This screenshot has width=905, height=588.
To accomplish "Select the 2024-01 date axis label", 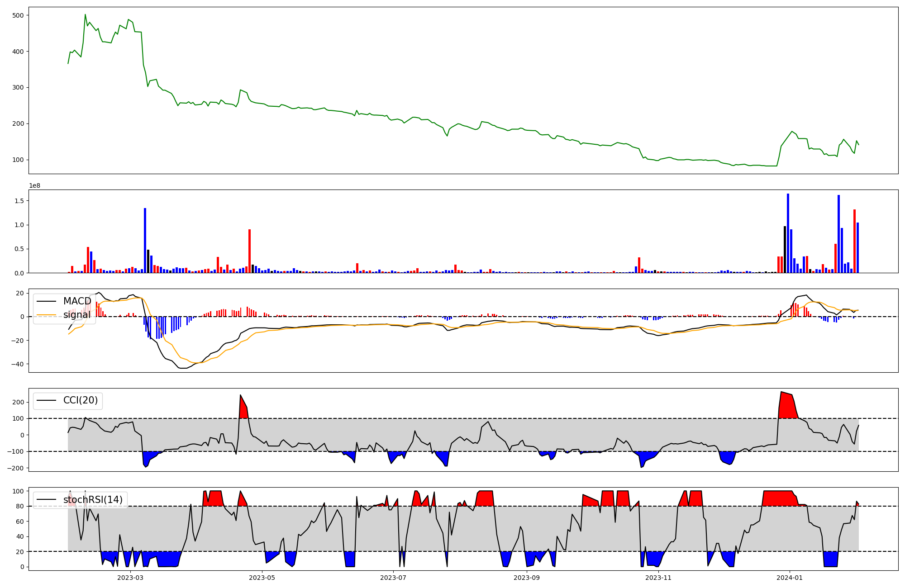I will (x=790, y=578).
